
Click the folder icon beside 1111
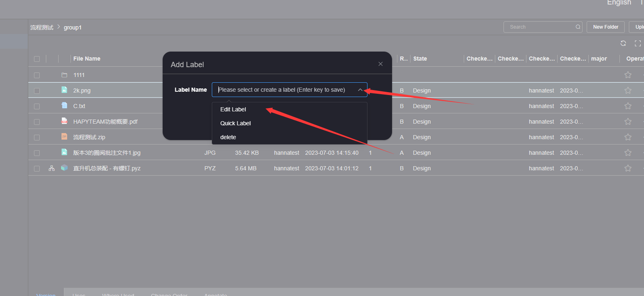tap(64, 75)
